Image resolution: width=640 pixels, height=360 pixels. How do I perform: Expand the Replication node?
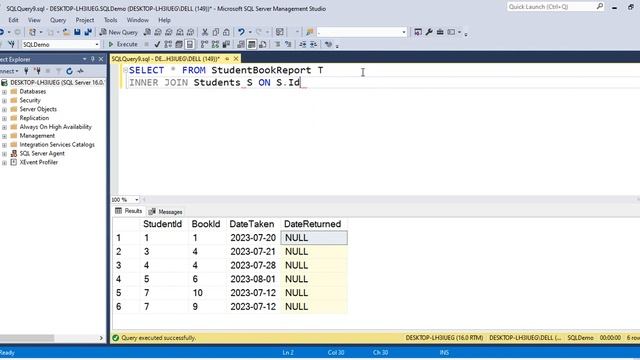coord(4,118)
